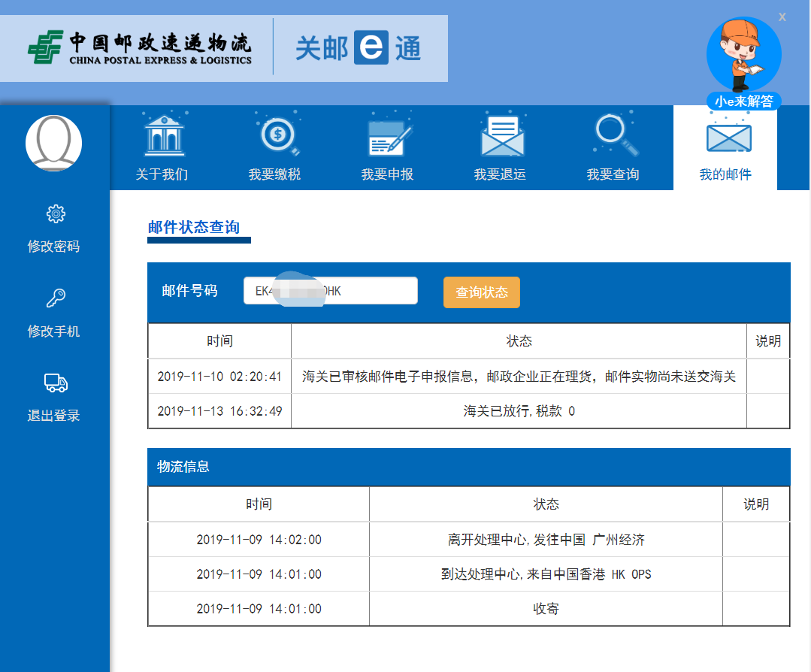Click the 关邮e通 logo in header
The height and width of the screenshot is (672, 811).
[358, 48]
